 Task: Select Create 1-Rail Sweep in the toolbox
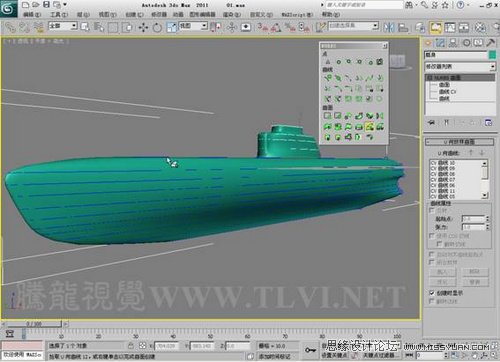pos(328,137)
